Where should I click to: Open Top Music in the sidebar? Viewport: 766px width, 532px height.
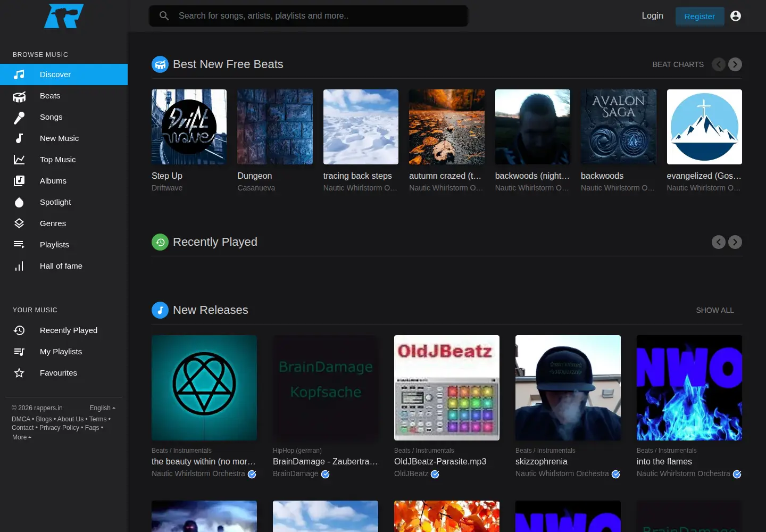(x=64, y=160)
